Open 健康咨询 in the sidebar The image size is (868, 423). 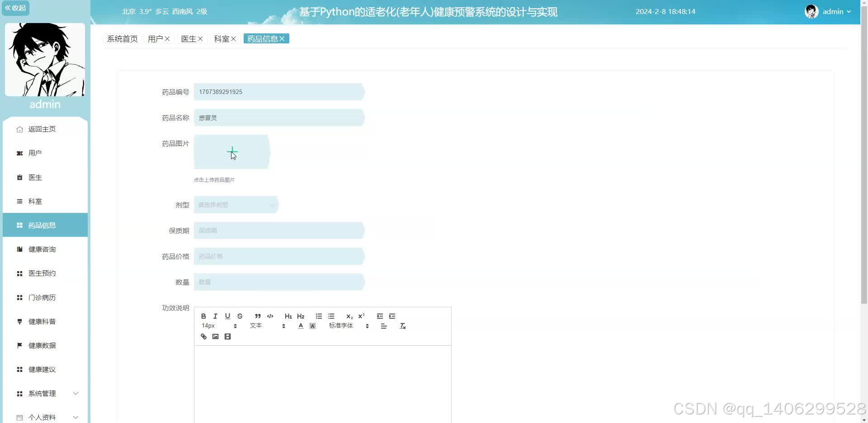pyautogui.click(x=45, y=249)
